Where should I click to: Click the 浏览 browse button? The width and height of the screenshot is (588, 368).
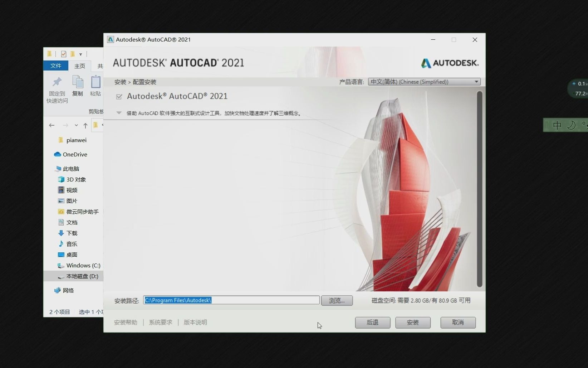pos(337,300)
